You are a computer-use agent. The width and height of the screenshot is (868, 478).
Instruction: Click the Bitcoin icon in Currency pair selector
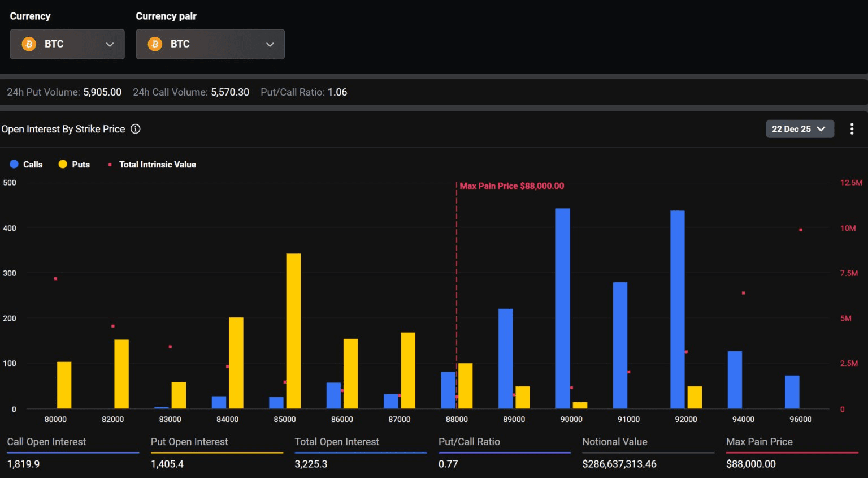(x=155, y=44)
